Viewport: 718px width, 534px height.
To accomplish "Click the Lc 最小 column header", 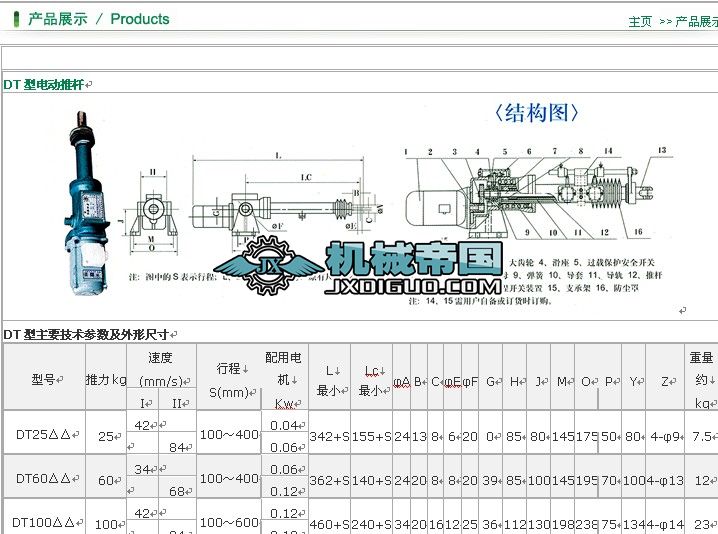I will click(x=372, y=377).
